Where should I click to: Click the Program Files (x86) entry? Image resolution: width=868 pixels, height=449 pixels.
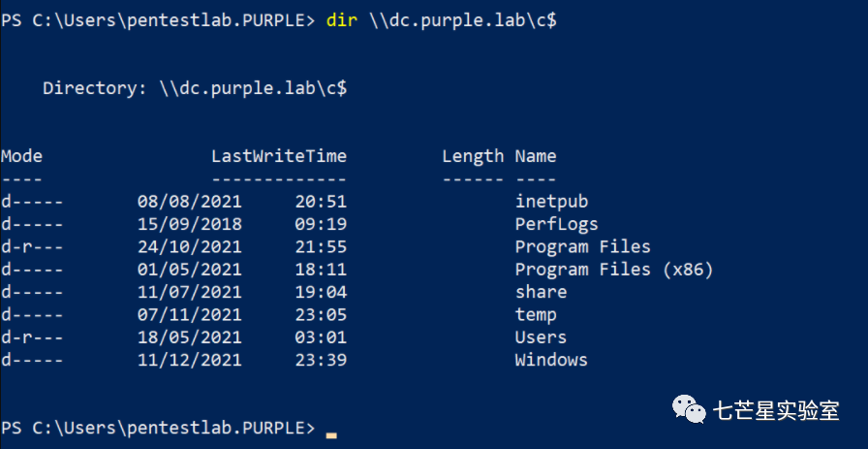click(x=614, y=270)
